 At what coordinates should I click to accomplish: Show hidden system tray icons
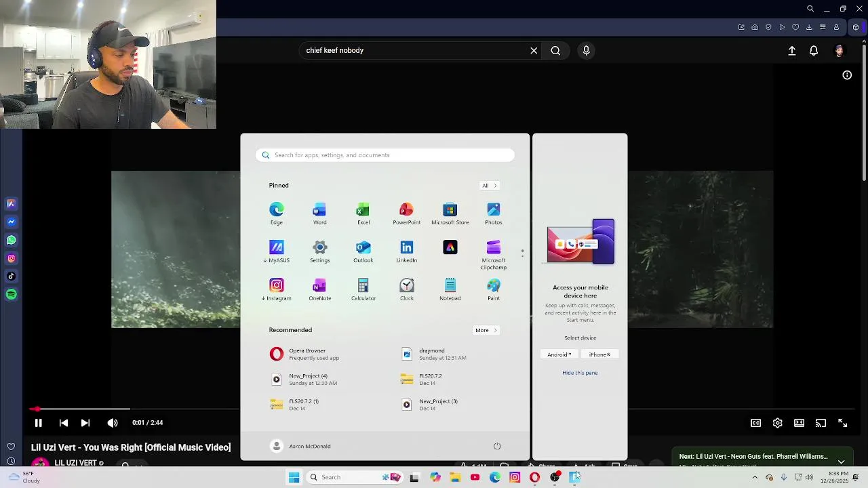(755, 477)
